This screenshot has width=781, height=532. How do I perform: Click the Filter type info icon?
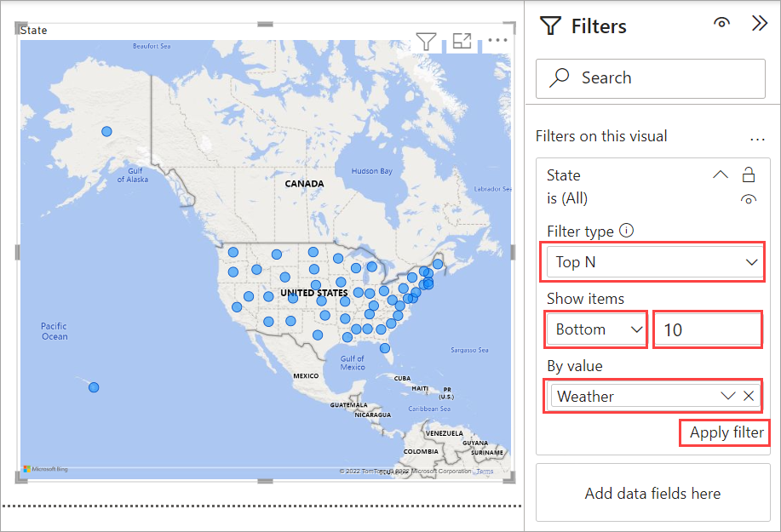click(627, 231)
